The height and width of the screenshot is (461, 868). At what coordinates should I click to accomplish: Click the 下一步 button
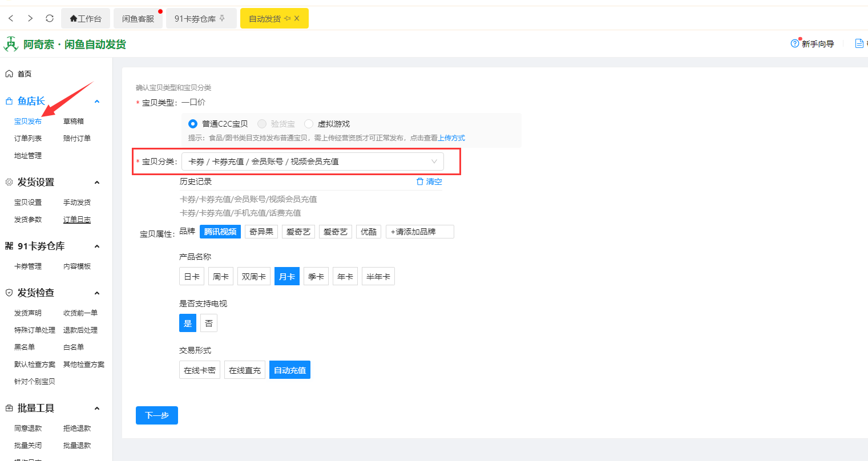(157, 415)
